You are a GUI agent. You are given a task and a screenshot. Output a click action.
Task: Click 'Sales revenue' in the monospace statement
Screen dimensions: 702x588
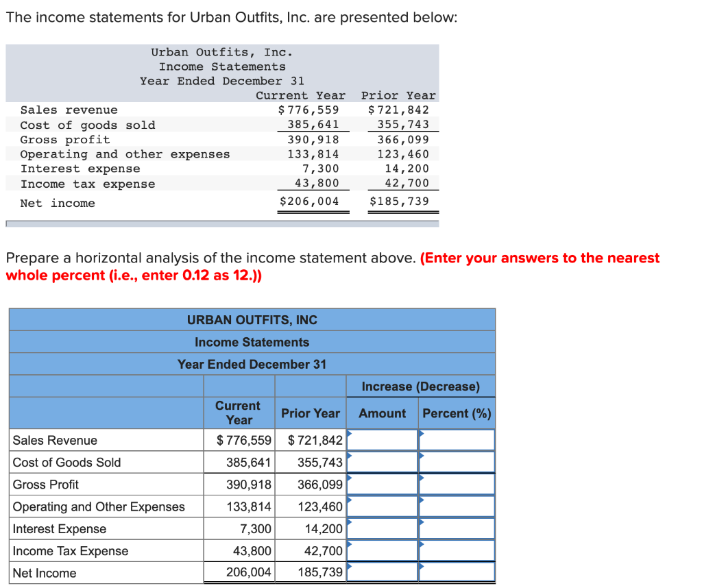click(x=69, y=110)
